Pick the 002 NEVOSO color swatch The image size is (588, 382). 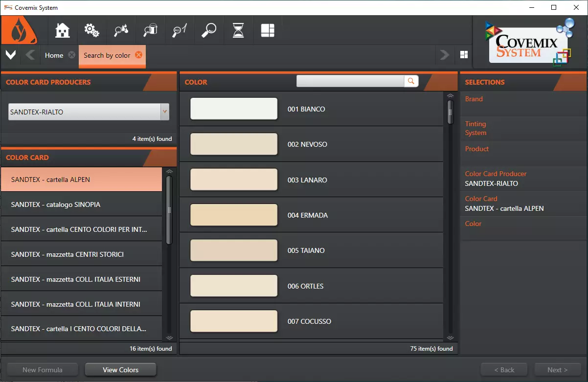(x=234, y=144)
